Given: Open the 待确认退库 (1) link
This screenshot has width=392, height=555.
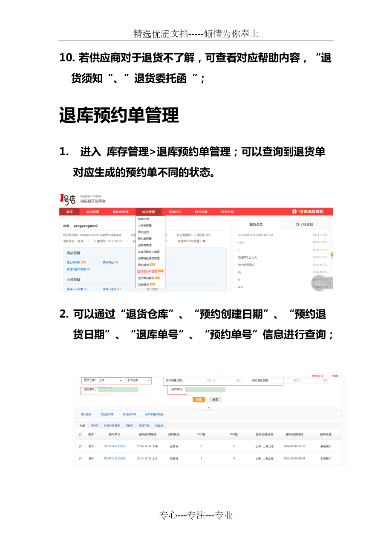Looking at the screenshot, I should tap(112, 289).
